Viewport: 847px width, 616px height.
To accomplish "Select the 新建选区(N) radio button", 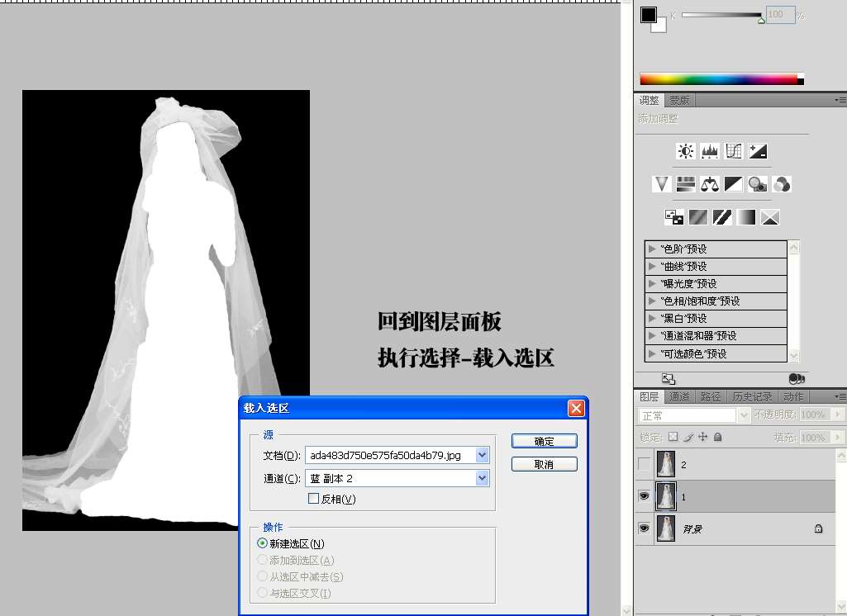I will (263, 543).
